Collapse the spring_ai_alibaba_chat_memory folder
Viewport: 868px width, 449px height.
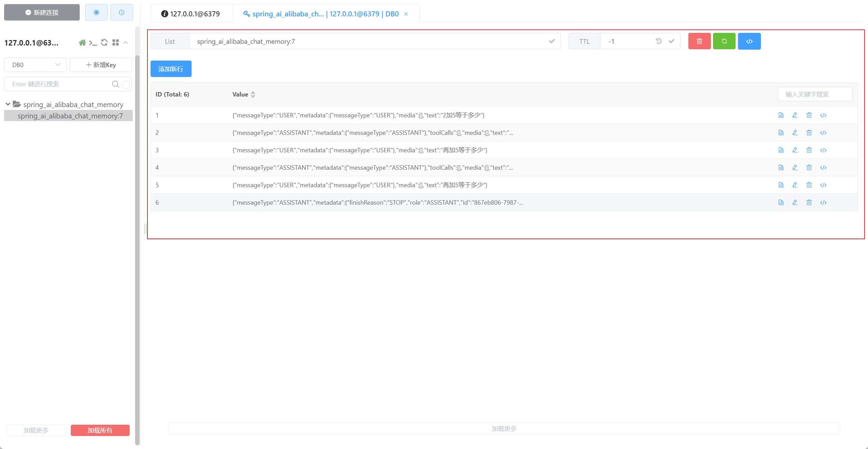pos(8,104)
